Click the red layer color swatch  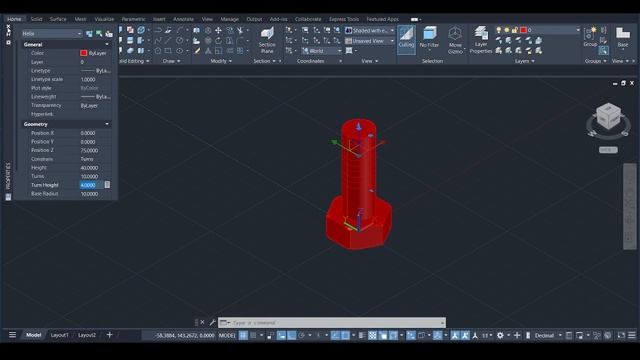tap(523, 30)
